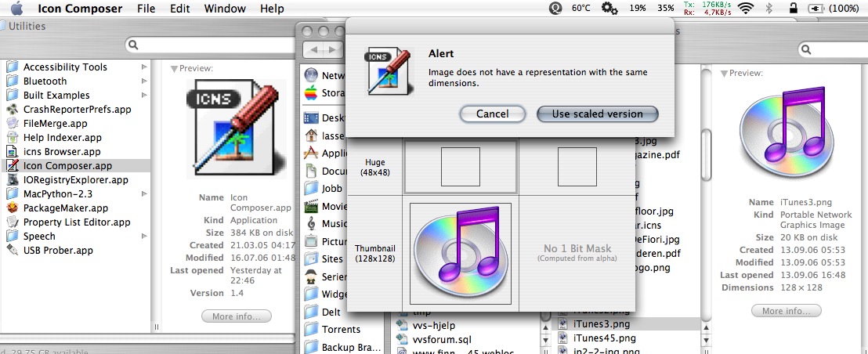
Task: Select iTunes45.png in the file list
Action: (597, 338)
